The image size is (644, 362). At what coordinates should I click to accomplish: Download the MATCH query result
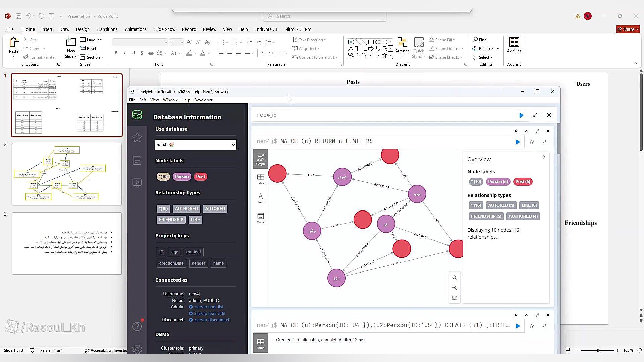click(x=545, y=142)
